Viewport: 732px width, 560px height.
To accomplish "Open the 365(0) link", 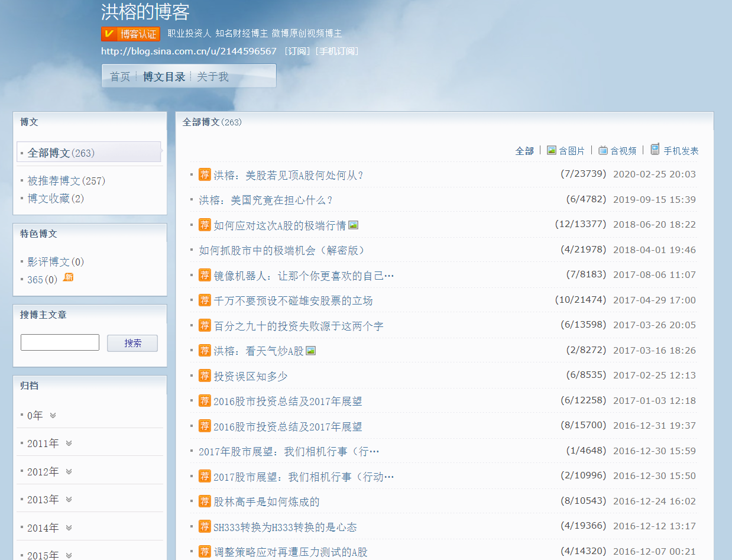I will (43, 280).
